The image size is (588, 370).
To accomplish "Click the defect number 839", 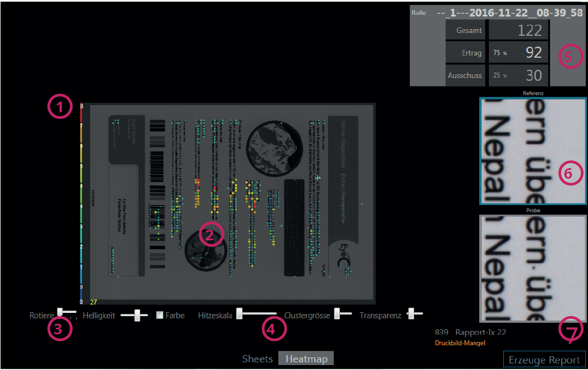I will click(x=441, y=332).
